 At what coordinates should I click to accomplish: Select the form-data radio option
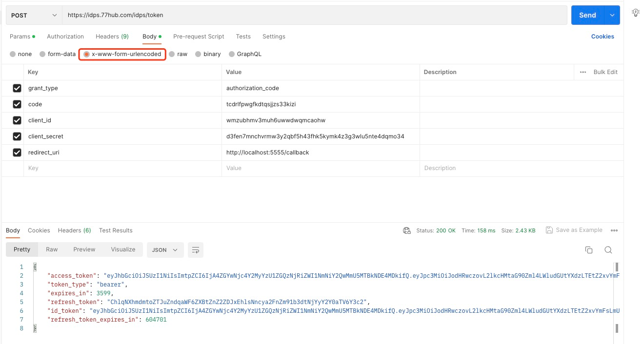point(43,54)
